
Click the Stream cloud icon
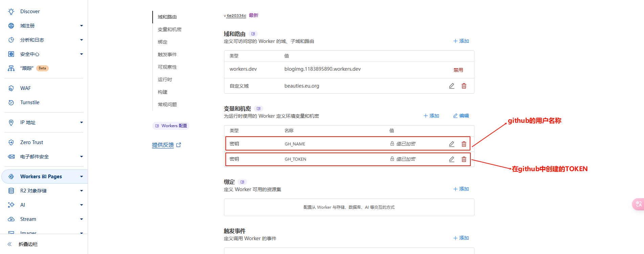coord(11,219)
